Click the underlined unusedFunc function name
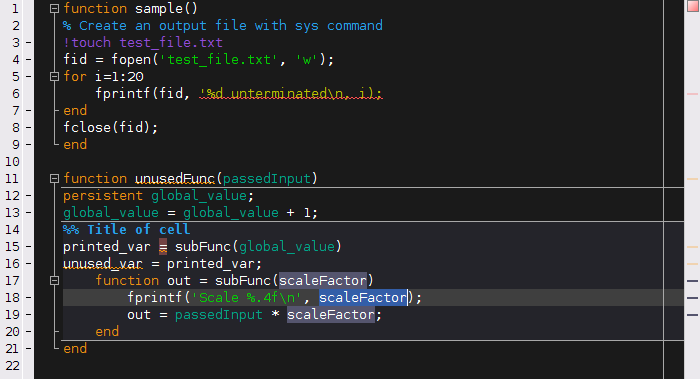700x379 pixels. 175,179
